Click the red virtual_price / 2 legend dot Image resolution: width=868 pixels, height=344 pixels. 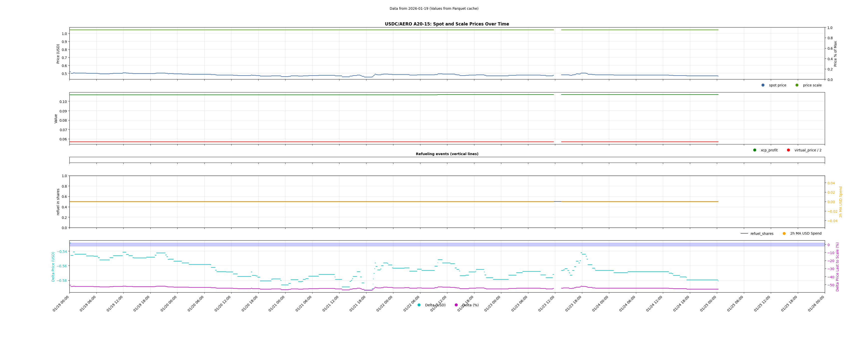point(789,150)
